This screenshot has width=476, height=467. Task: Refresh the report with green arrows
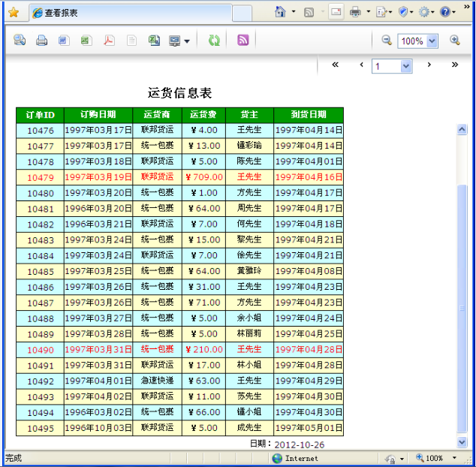coord(214,40)
